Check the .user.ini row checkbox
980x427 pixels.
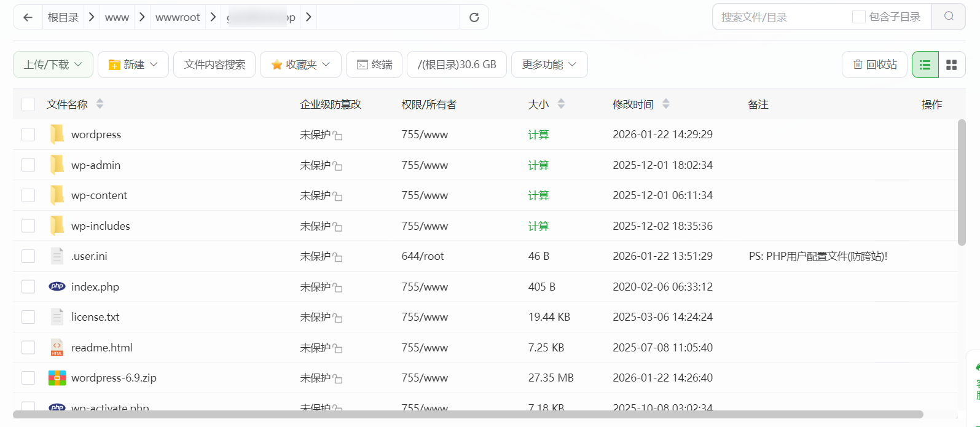pyautogui.click(x=28, y=256)
